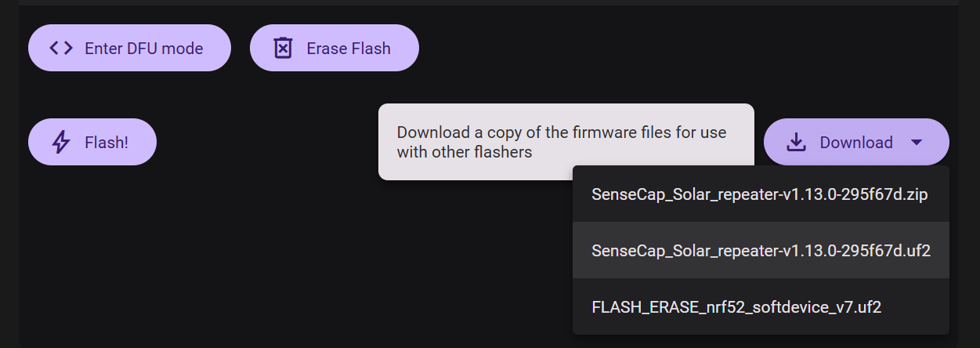Click the 'Download' text label
The width and height of the screenshot is (980, 348).
pos(856,142)
